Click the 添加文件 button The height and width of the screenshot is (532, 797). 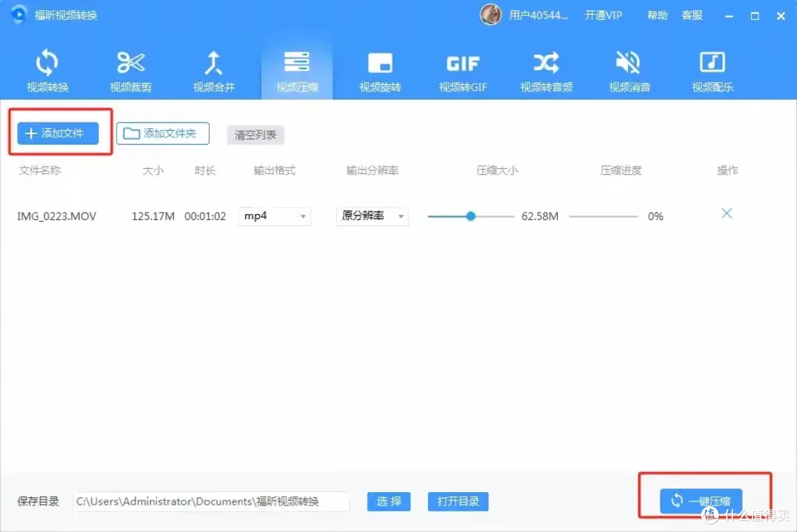58,133
